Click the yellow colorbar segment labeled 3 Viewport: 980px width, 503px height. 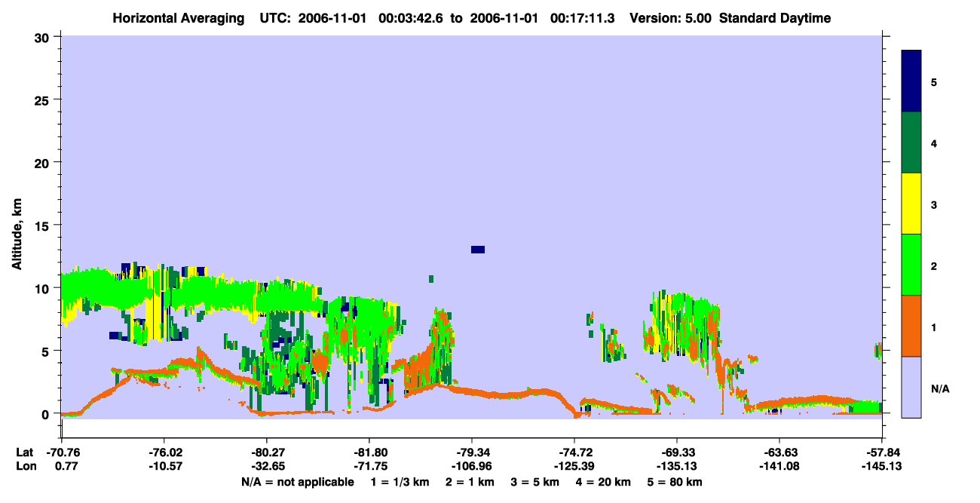pos(911,204)
